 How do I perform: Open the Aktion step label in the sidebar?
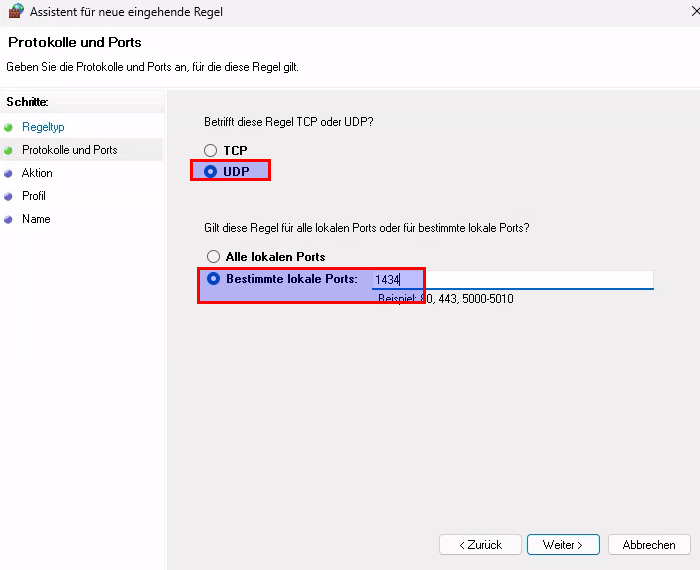point(37,173)
